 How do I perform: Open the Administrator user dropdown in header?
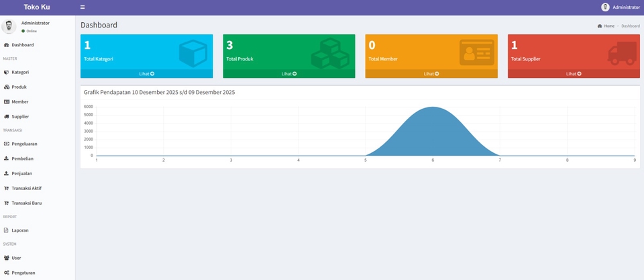(x=621, y=7)
